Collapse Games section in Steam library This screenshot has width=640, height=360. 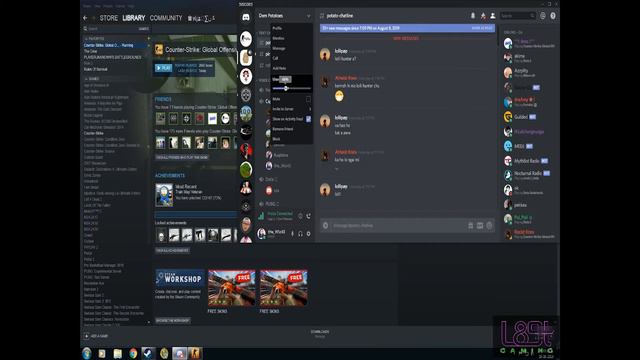(86, 78)
